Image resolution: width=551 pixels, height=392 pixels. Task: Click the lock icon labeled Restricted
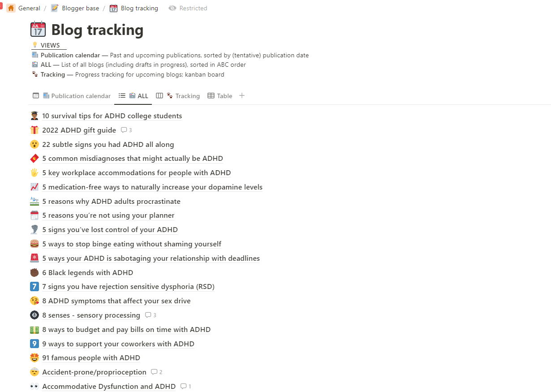click(x=172, y=8)
